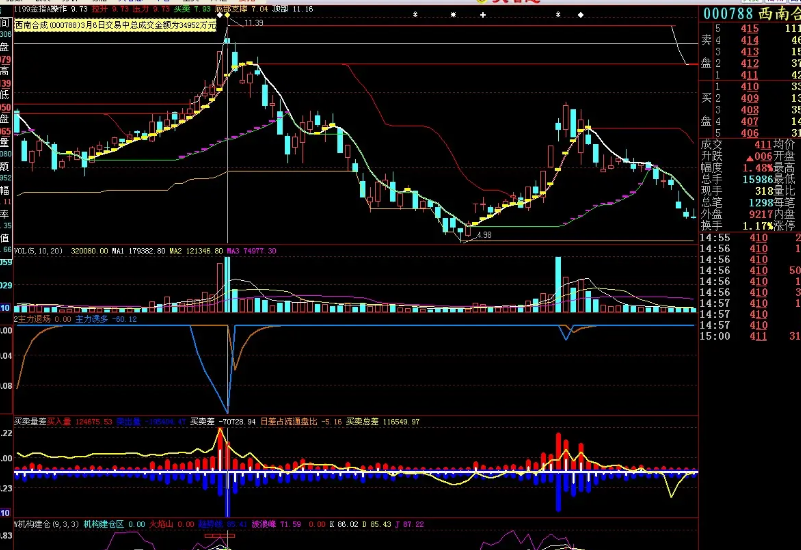801x550 pixels.
Task: Click the 底部支撑 7.04 indicator value
Action: (x=241, y=9)
